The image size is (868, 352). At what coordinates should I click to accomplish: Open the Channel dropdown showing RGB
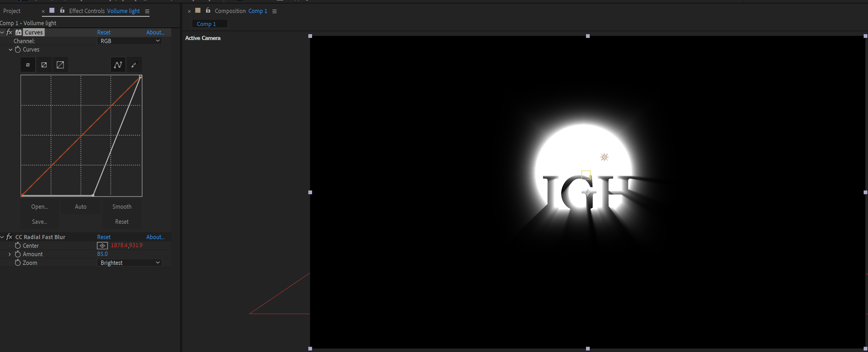[x=129, y=41]
